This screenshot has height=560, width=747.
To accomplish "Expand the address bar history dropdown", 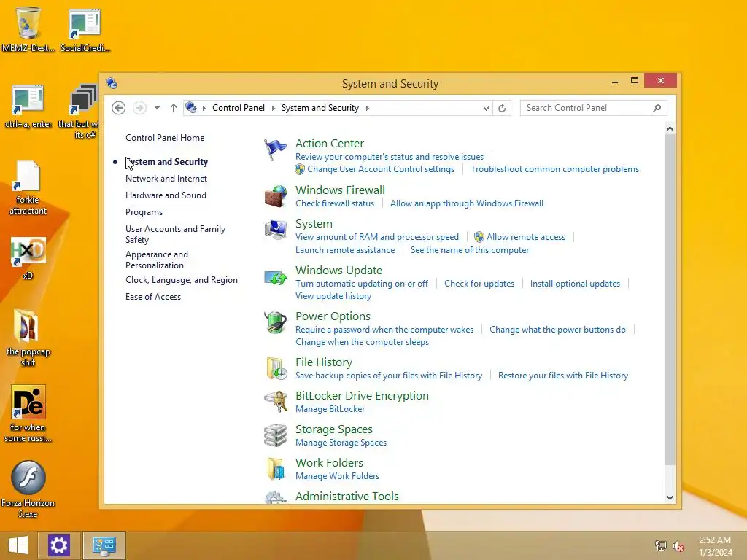I will pos(485,108).
